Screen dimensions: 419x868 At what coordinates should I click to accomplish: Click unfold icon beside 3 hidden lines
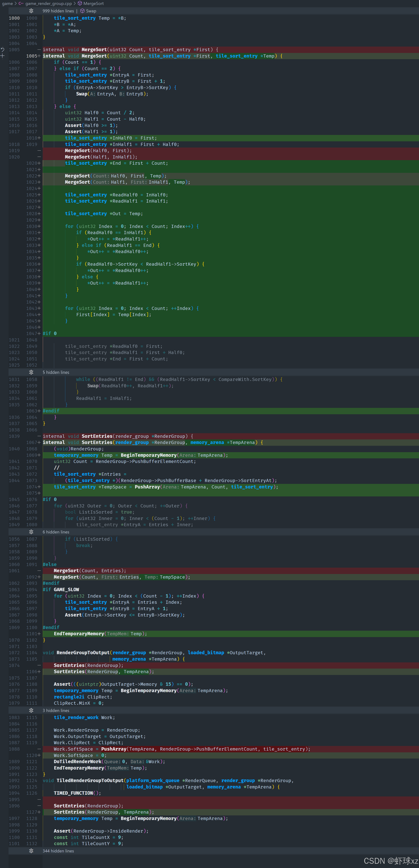coord(31,711)
